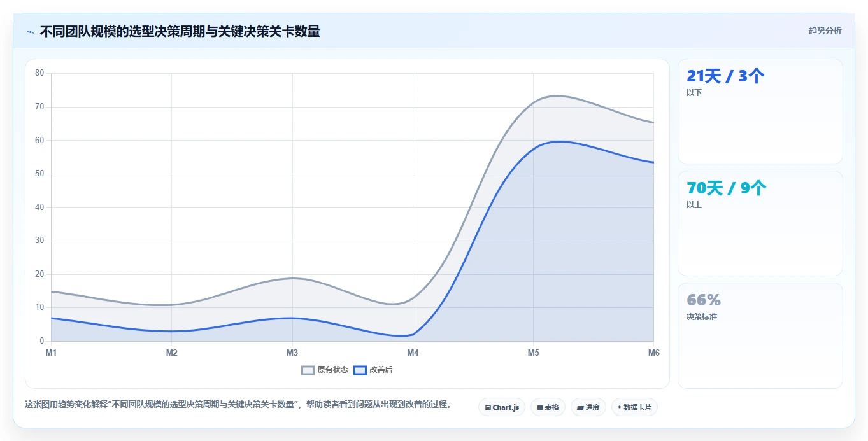The width and height of the screenshot is (868, 441).
Task: Click the 80 y-axis tick label
Action: point(39,73)
